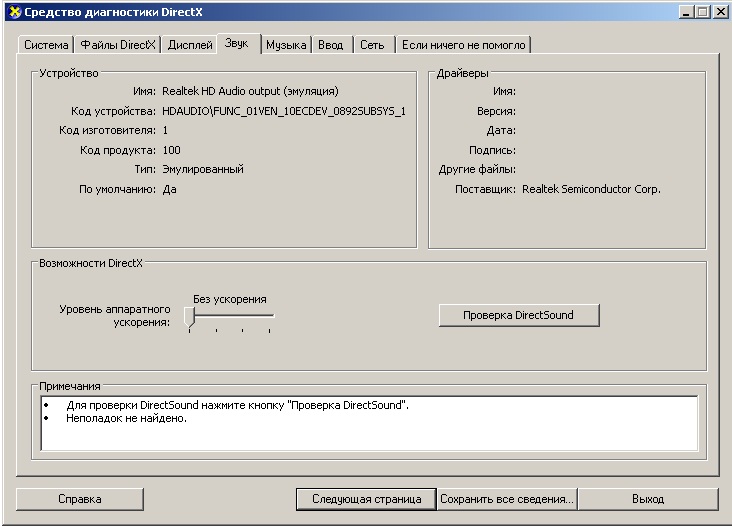
Task: Click Сохранить все сведения button
Action: [x=507, y=499]
